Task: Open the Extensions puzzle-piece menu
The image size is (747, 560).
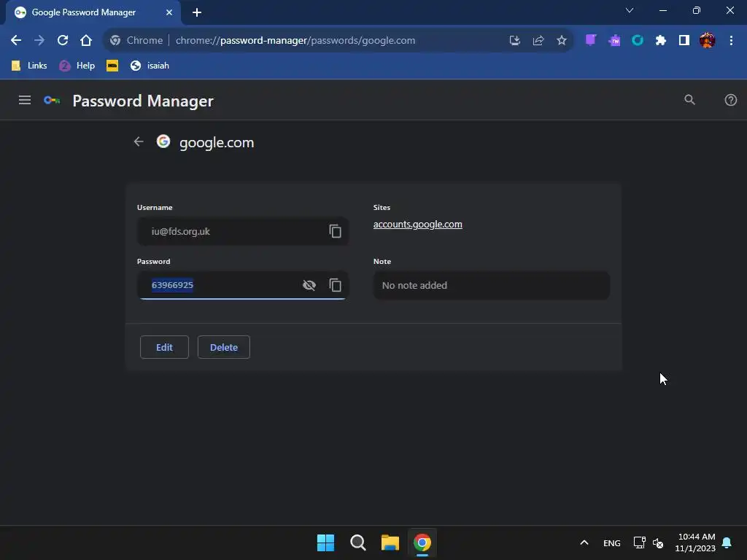Action: tap(661, 41)
